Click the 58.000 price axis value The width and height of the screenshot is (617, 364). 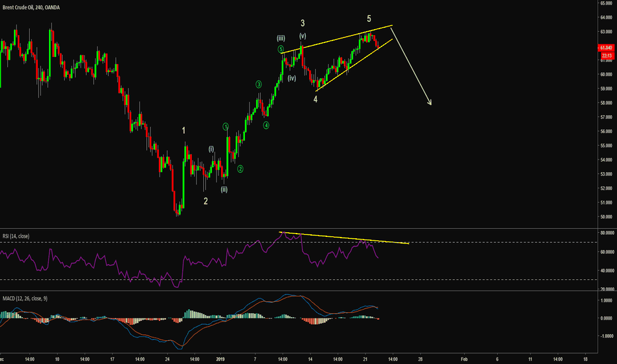tap(606, 103)
